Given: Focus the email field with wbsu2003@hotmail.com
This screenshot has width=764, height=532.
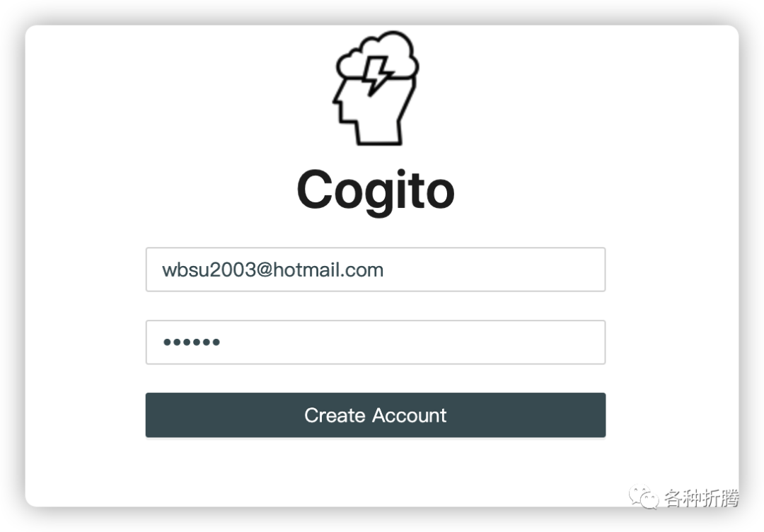Looking at the screenshot, I should pos(376,270).
